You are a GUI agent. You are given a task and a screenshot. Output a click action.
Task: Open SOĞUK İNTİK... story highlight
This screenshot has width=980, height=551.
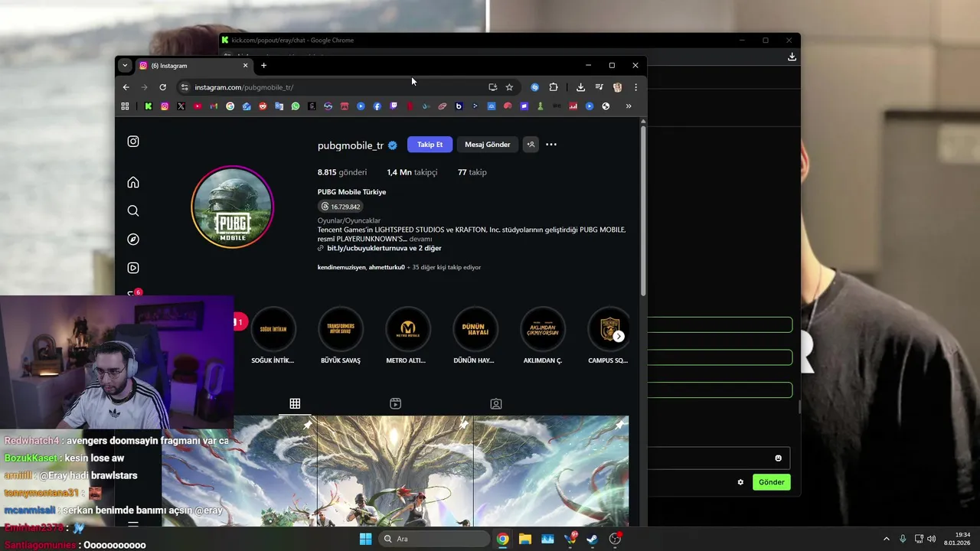[x=273, y=335]
